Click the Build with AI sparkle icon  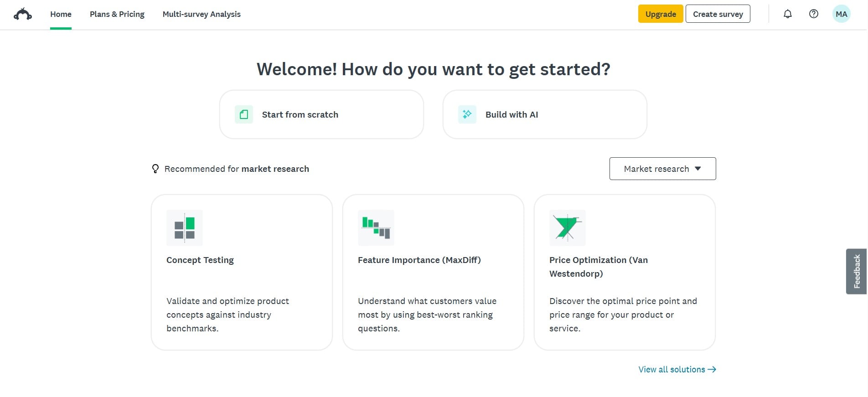coord(467,114)
